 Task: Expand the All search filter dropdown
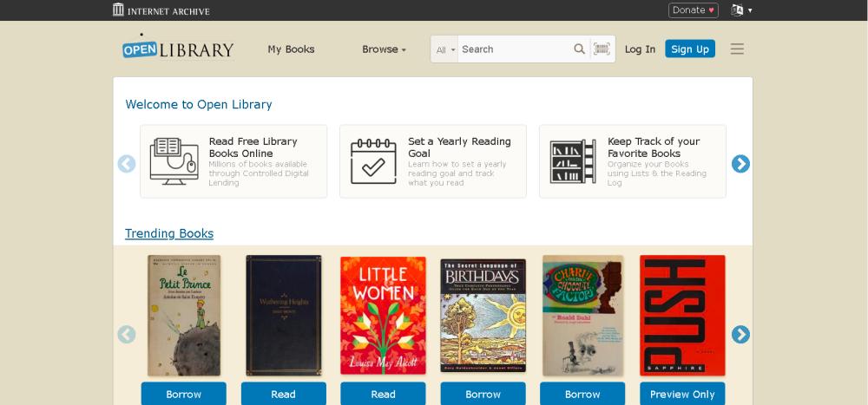[x=445, y=49]
